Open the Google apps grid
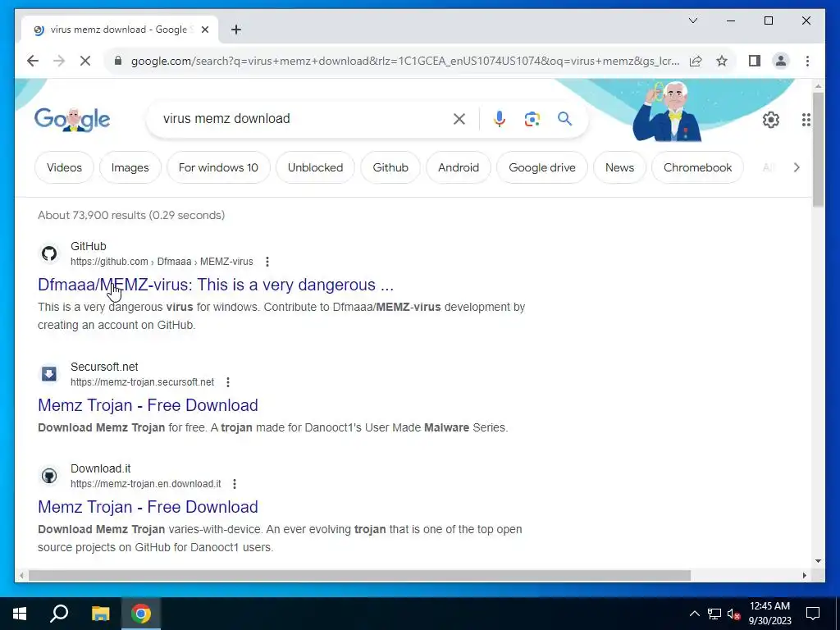The width and height of the screenshot is (840, 630). 806,120
